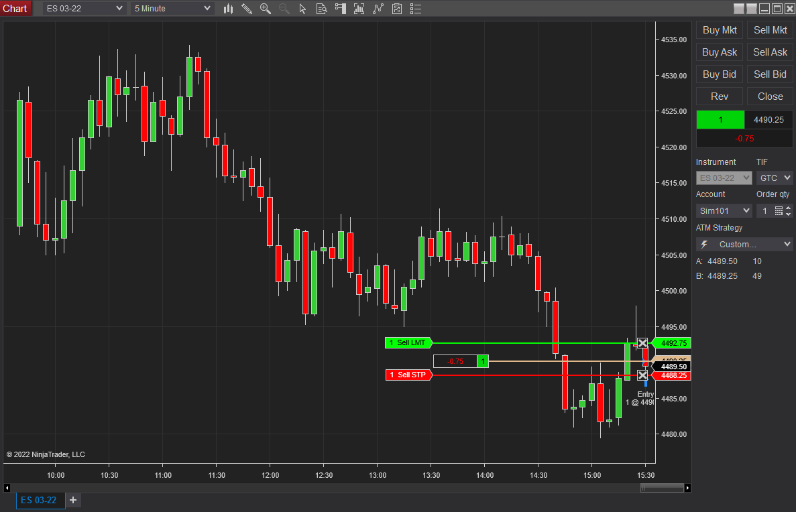
Task: Toggle the chart trader panel icon
Action: click(340, 9)
